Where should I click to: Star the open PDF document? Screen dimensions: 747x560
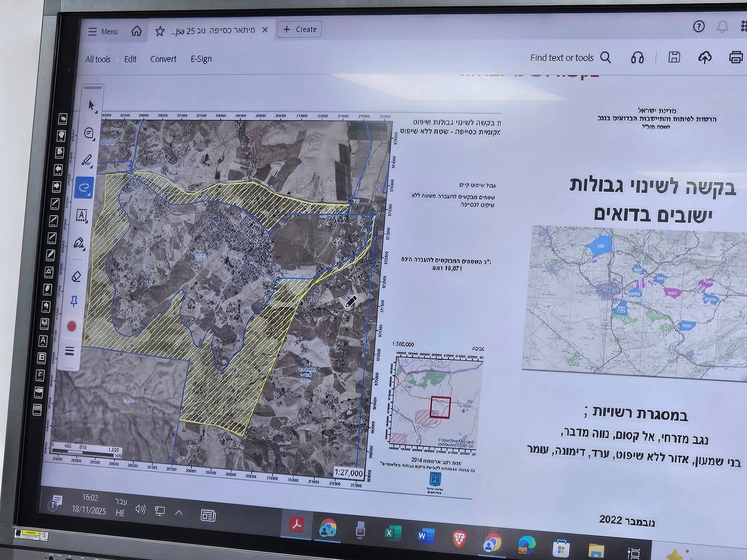pyautogui.click(x=160, y=31)
